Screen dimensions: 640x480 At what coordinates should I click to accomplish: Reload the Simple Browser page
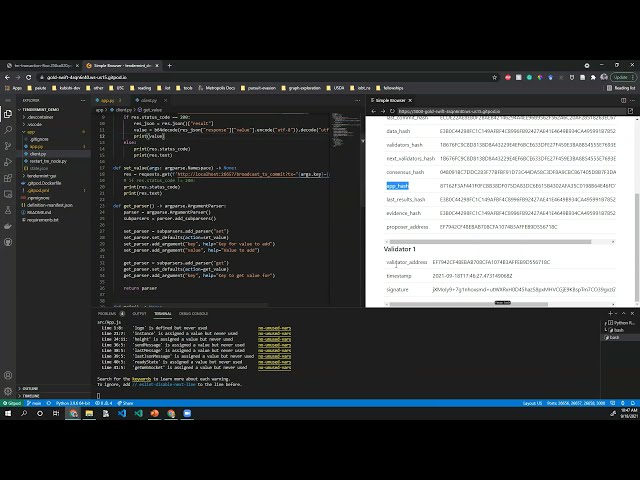pyautogui.click(x=392, y=111)
